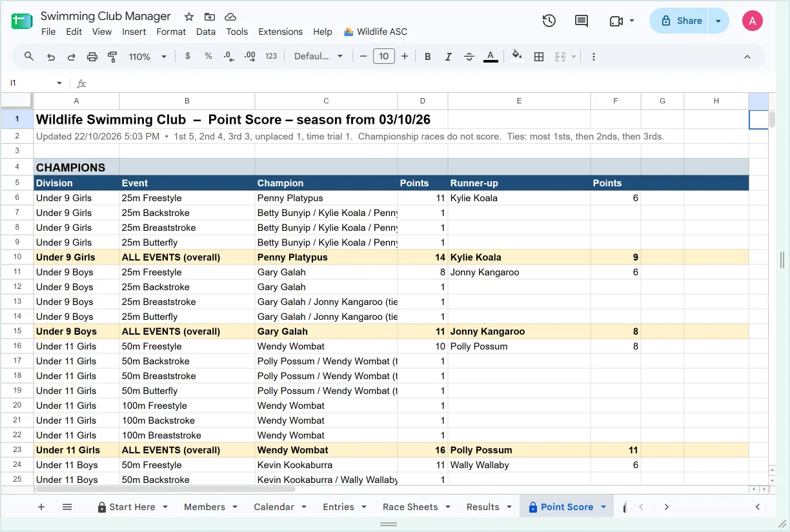Open Share options dropdown arrow

pyautogui.click(x=718, y=21)
